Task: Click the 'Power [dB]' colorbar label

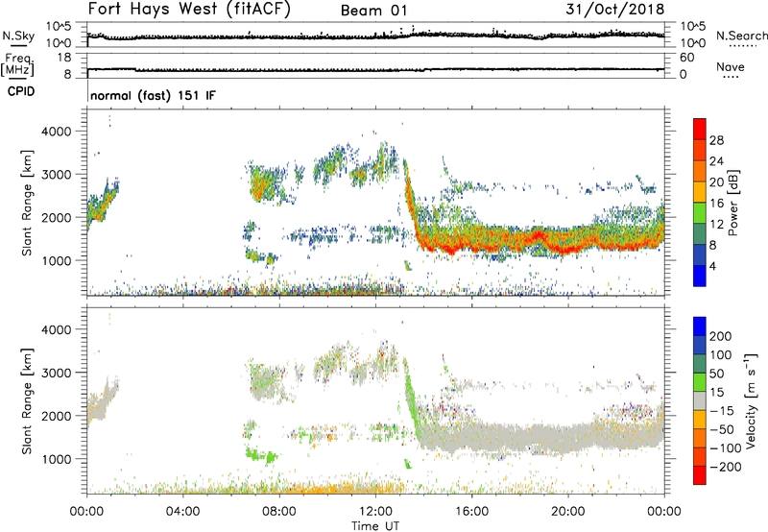Action: pos(733,203)
